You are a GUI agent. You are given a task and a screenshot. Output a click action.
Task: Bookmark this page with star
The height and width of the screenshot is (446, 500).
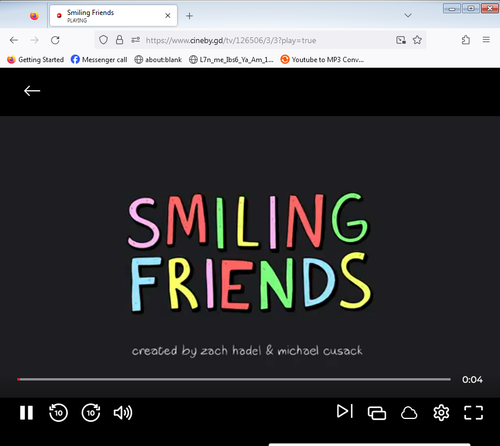coord(417,40)
